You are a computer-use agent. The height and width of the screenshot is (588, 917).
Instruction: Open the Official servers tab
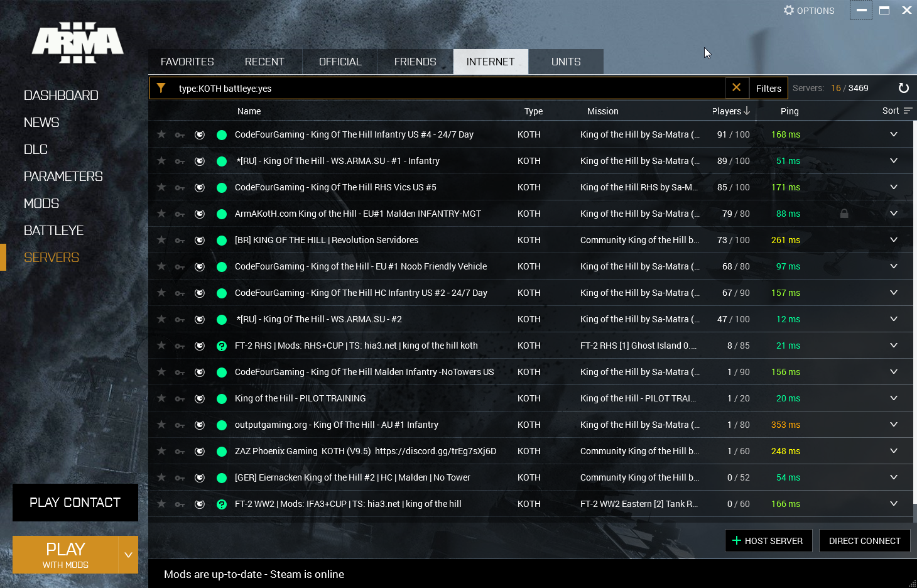[x=340, y=62]
